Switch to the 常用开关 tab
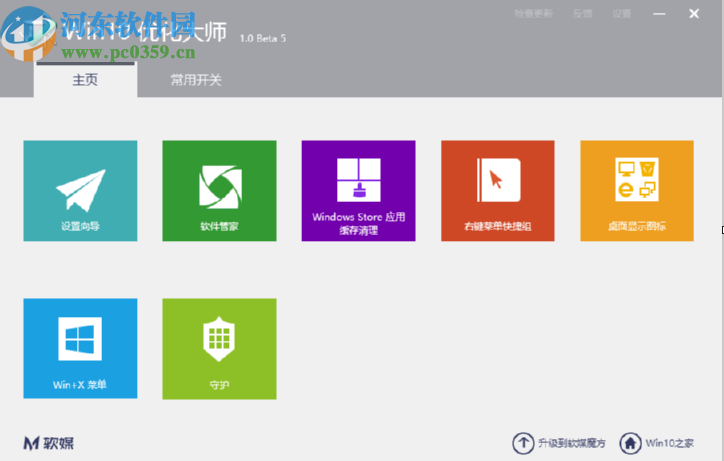This screenshot has height=461, width=724. [196, 80]
